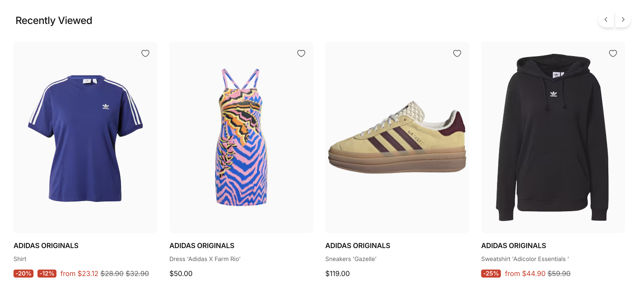Click the 'Shirt' product name
Viewport: 644px width, 300px height.
[20, 259]
